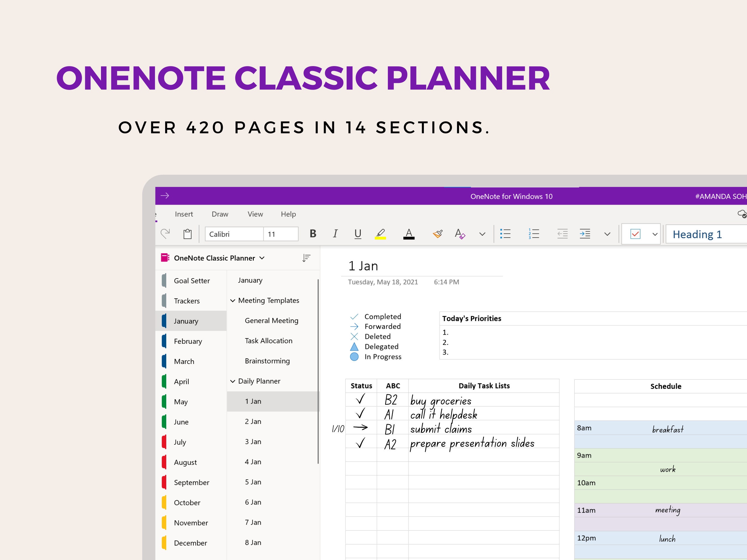Select font size input field
Image resolution: width=747 pixels, height=560 pixels.
pyautogui.click(x=282, y=235)
